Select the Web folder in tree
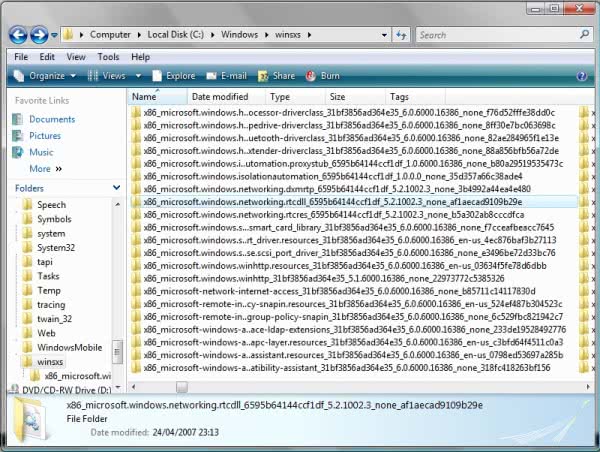This screenshot has width=600, height=452. click(x=46, y=333)
